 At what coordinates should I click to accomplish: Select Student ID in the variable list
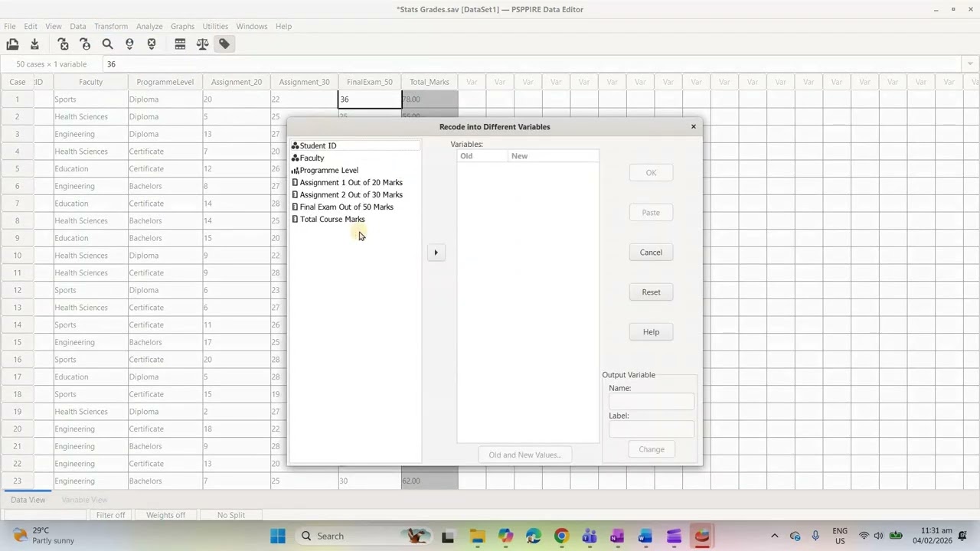point(355,145)
